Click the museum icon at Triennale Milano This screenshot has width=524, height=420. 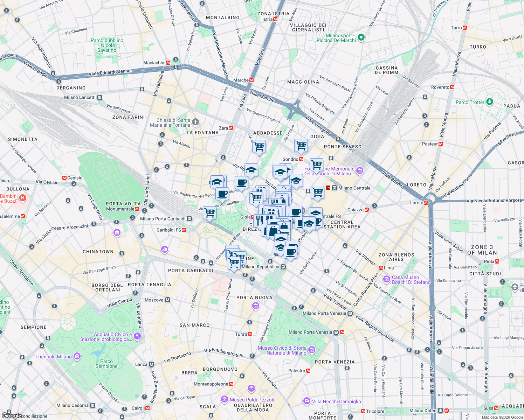pyautogui.click(x=77, y=356)
